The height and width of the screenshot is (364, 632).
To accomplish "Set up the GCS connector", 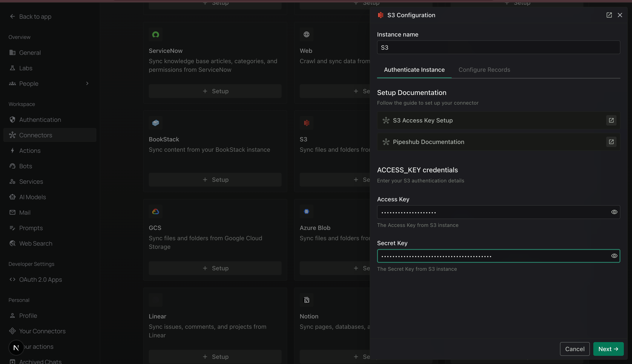I will (x=215, y=268).
